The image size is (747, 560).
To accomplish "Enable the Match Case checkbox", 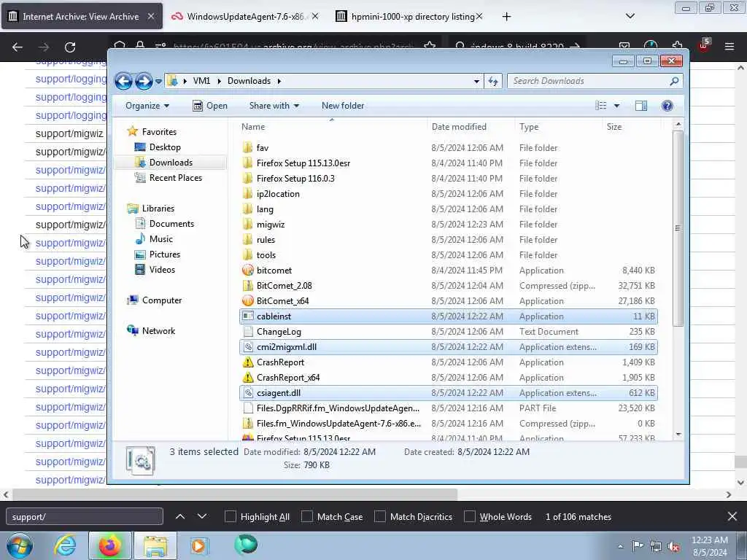I will 307,517.
